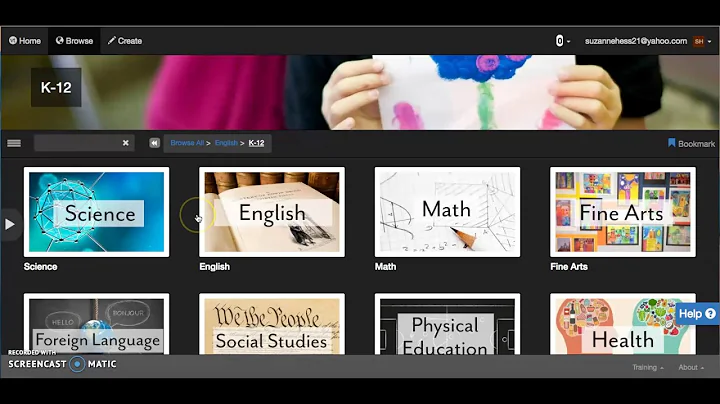Expand the Training footer menu
Viewport: 720px width, 404px height.
pyautogui.click(x=647, y=367)
